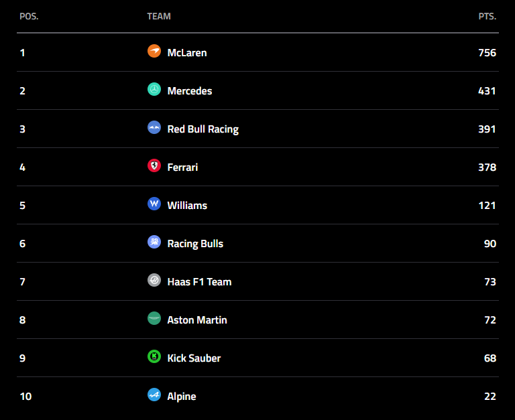
Task: Click the Kick Sauber green logo icon
Action: pos(154,357)
